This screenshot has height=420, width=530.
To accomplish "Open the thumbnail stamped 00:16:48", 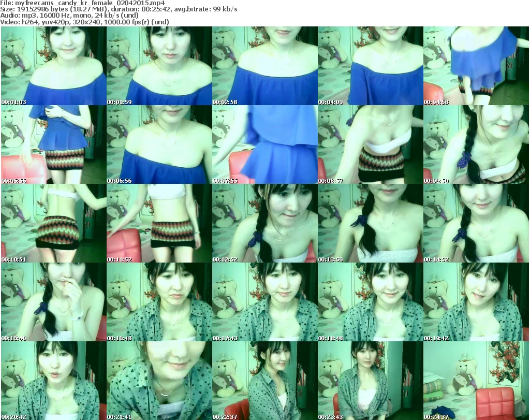I will [159, 302].
